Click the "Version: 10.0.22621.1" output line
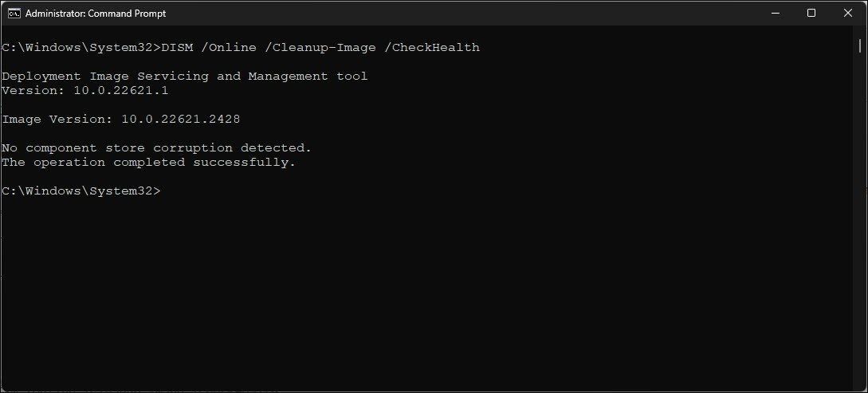The image size is (868, 393). click(85, 90)
